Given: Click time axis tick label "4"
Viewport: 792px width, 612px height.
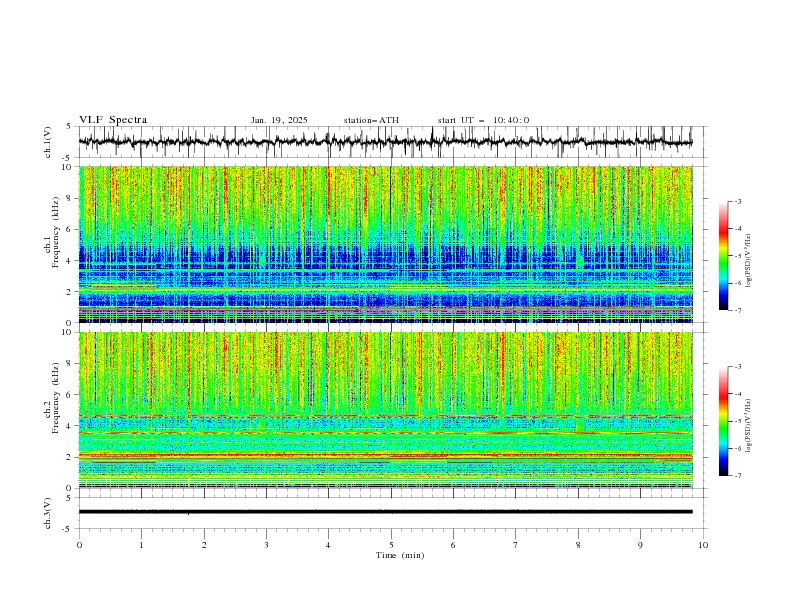Looking at the screenshot, I should [328, 545].
